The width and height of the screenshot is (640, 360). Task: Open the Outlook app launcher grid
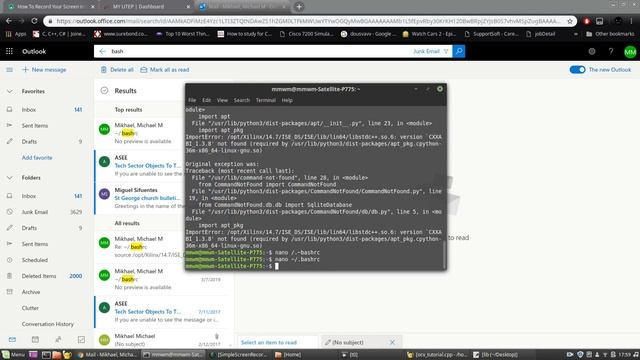pos(9,51)
